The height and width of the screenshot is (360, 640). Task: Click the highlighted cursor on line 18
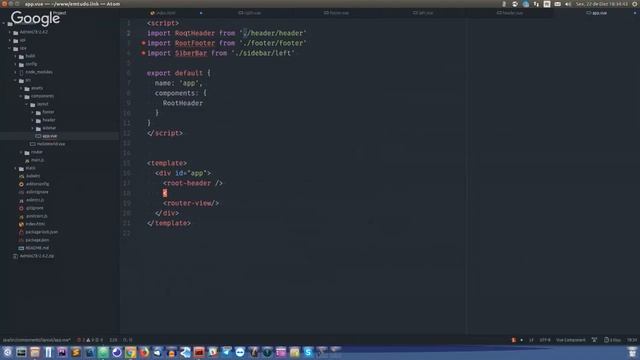(165, 193)
